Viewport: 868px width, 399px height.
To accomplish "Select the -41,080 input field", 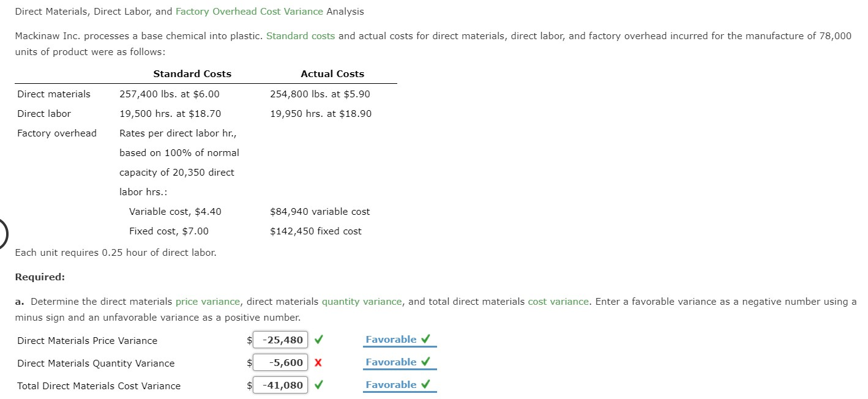I will [x=280, y=385].
